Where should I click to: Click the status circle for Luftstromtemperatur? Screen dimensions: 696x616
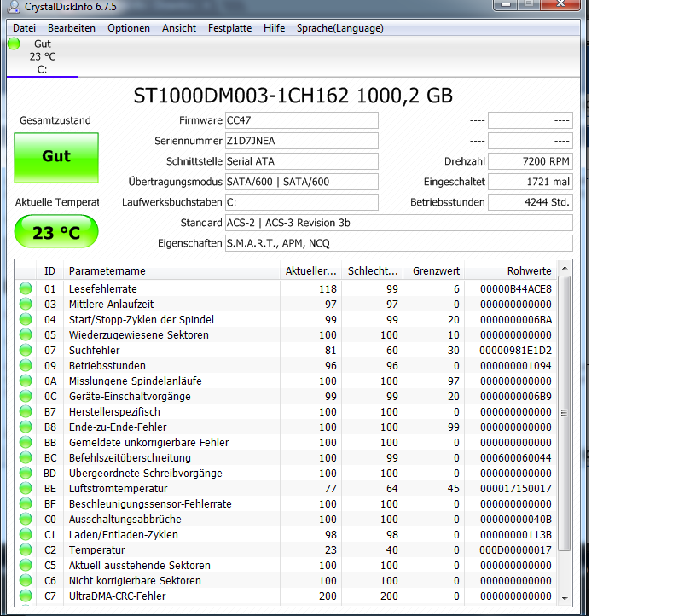(26, 488)
